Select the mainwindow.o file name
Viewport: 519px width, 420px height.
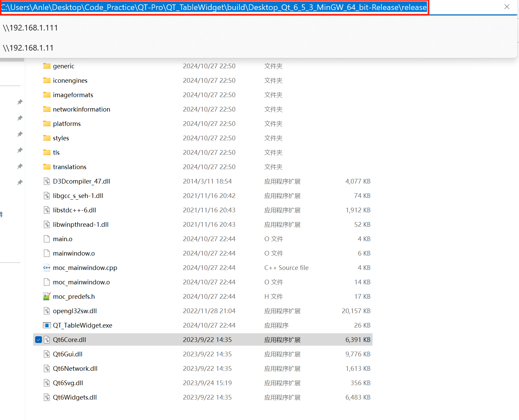point(74,253)
